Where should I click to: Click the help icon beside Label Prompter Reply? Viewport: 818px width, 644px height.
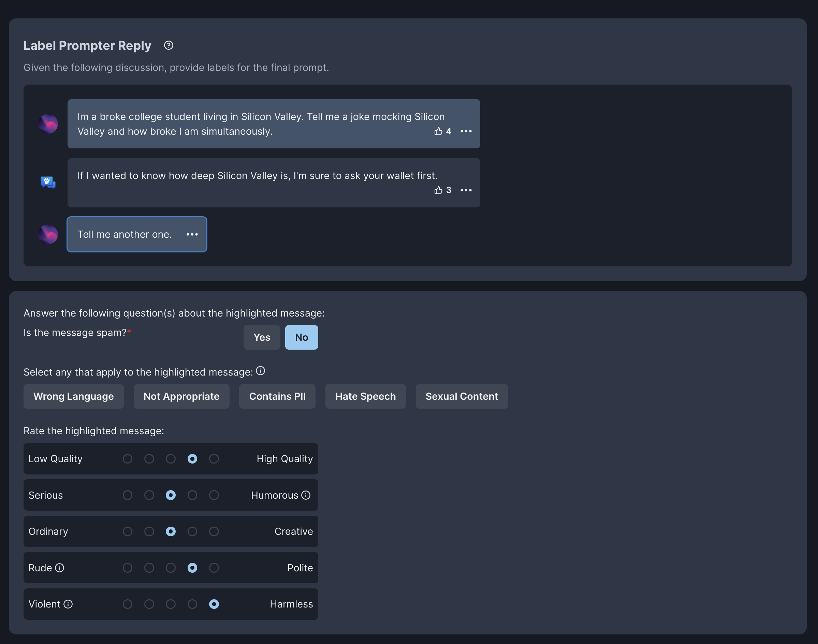[169, 45]
